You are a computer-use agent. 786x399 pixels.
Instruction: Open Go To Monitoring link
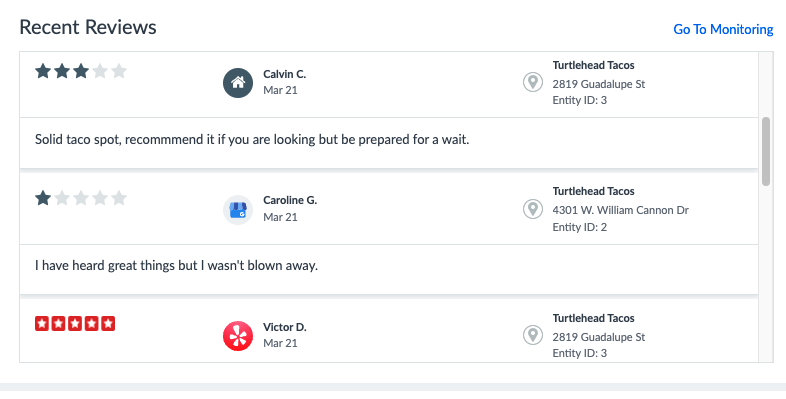point(723,29)
